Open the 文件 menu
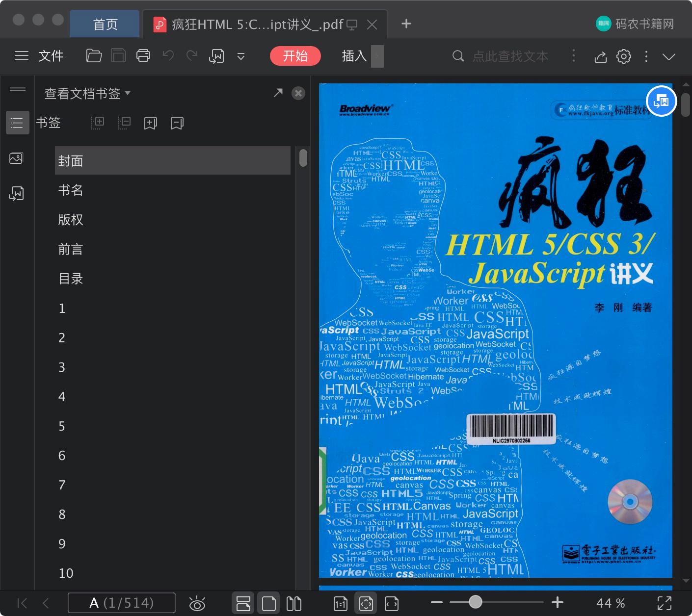The image size is (692, 616). [x=51, y=56]
